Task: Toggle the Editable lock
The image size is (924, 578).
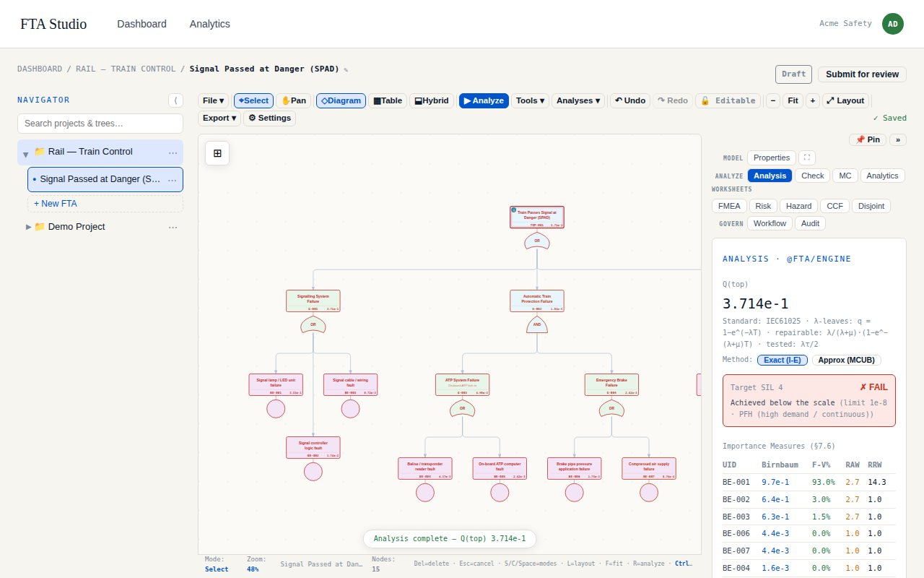Action: tap(728, 100)
